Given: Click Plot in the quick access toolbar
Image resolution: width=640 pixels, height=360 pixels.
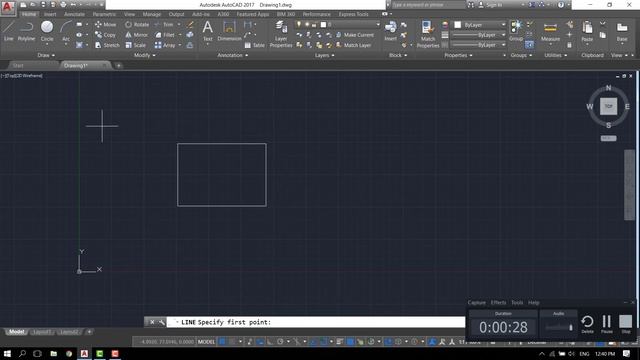Looking at the screenshot, I should [x=63, y=4].
